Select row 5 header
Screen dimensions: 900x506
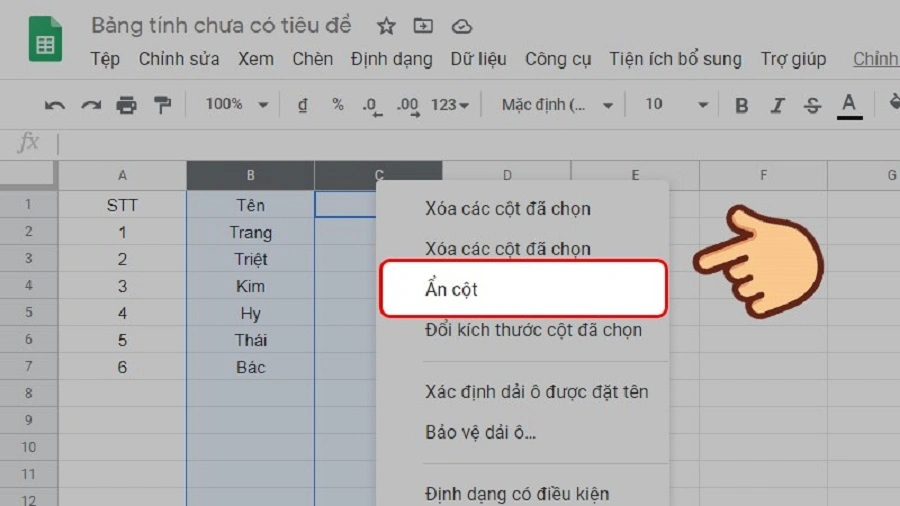(x=28, y=312)
